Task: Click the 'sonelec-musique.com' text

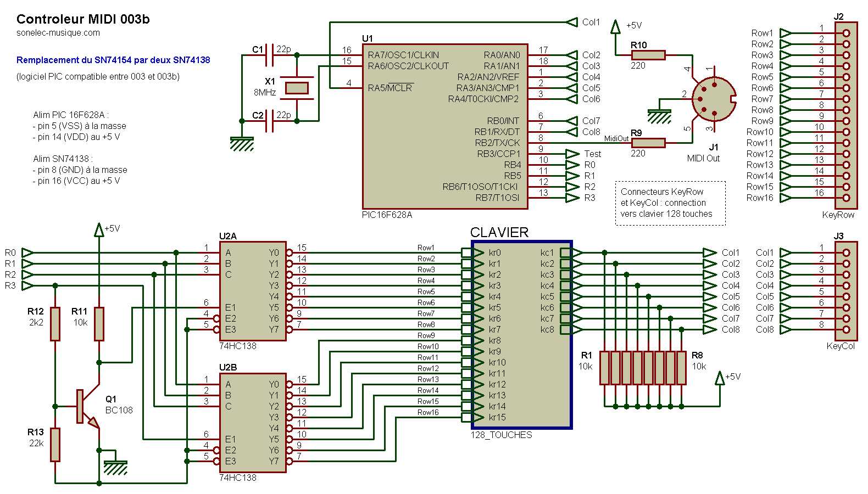Action: click(x=58, y=33)
